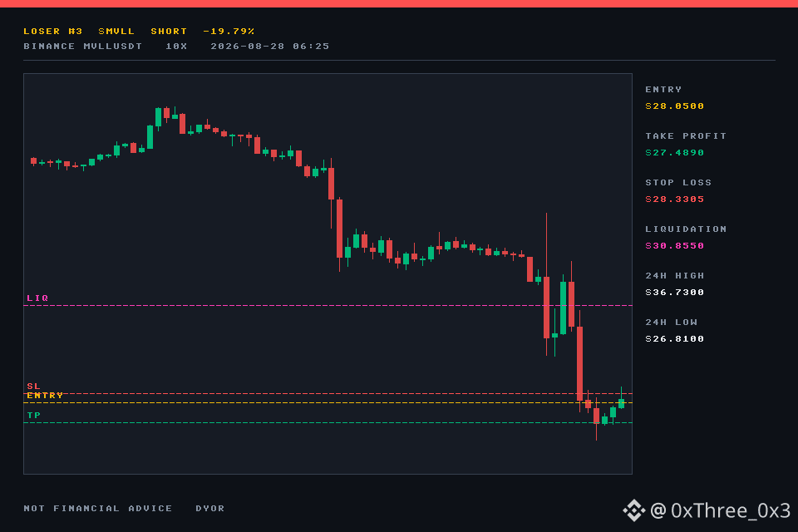Screen dimensions: 798x532
Task: Click the LIQ line label on chart
Action: 37,298
